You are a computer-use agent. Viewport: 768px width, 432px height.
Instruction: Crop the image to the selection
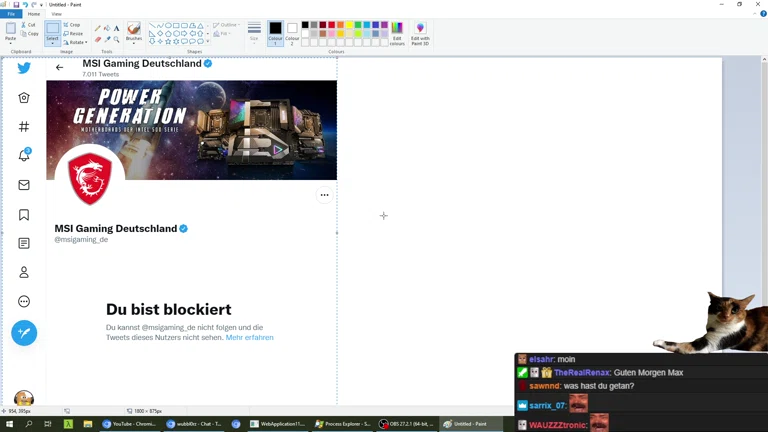(72, 24)
